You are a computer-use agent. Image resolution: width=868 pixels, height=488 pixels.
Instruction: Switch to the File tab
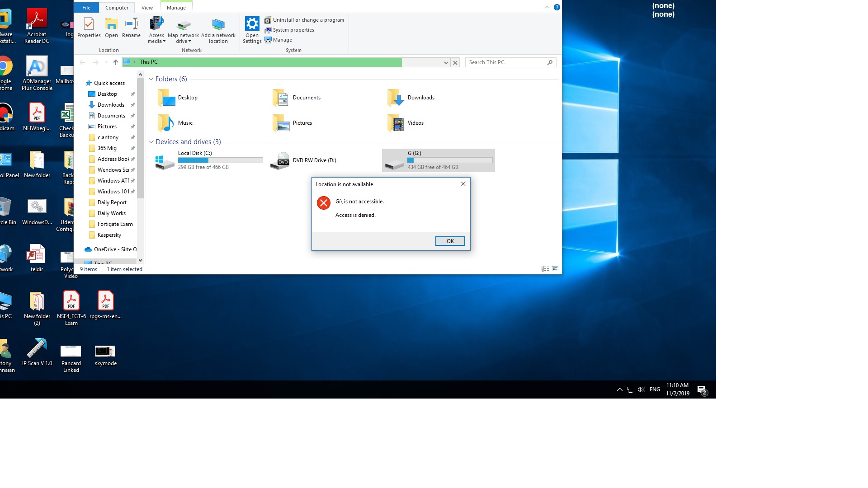[86, 8]
